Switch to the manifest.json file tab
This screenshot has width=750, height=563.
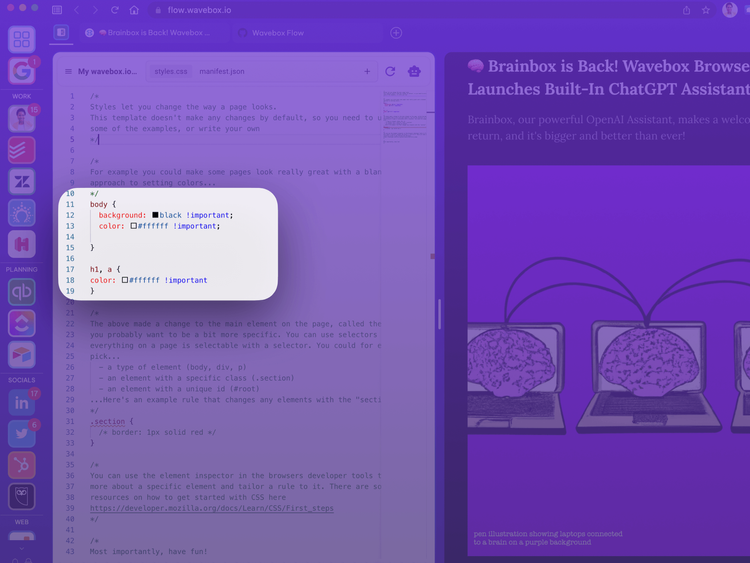click(x=222, y=71)
